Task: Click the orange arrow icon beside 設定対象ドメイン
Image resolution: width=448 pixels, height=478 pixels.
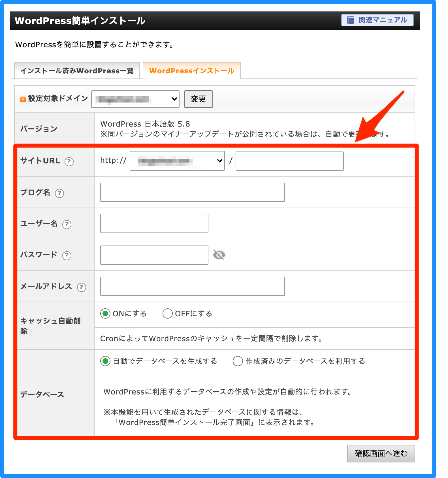Action: 23,99
